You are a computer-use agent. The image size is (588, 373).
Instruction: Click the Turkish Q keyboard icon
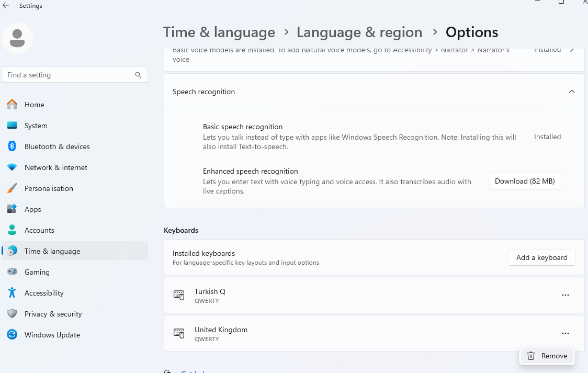pyautogui.click(x=179, y=296)
